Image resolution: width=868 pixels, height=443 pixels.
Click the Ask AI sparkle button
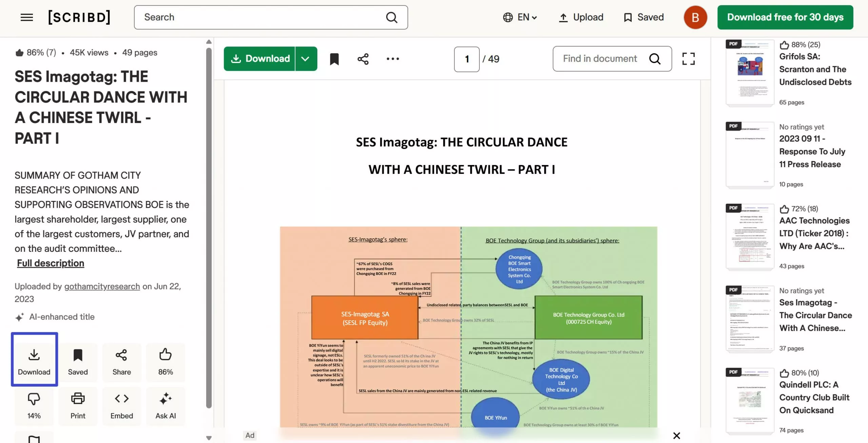165,405
